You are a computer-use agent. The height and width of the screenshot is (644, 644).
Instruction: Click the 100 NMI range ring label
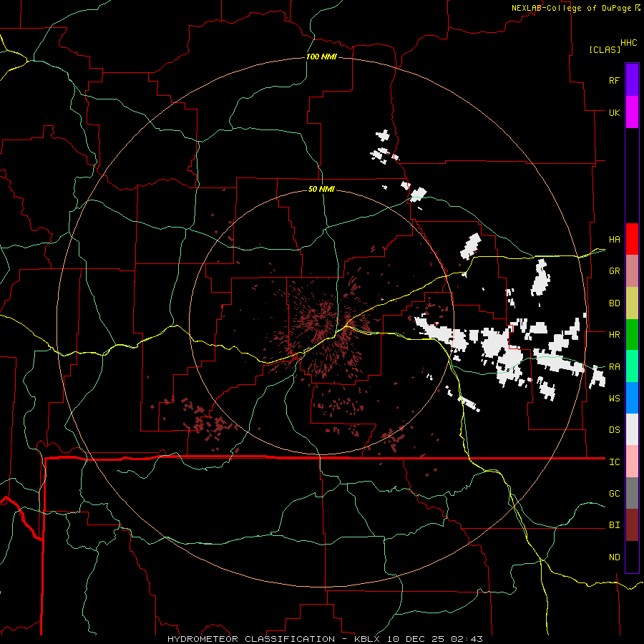click(321, 57)
